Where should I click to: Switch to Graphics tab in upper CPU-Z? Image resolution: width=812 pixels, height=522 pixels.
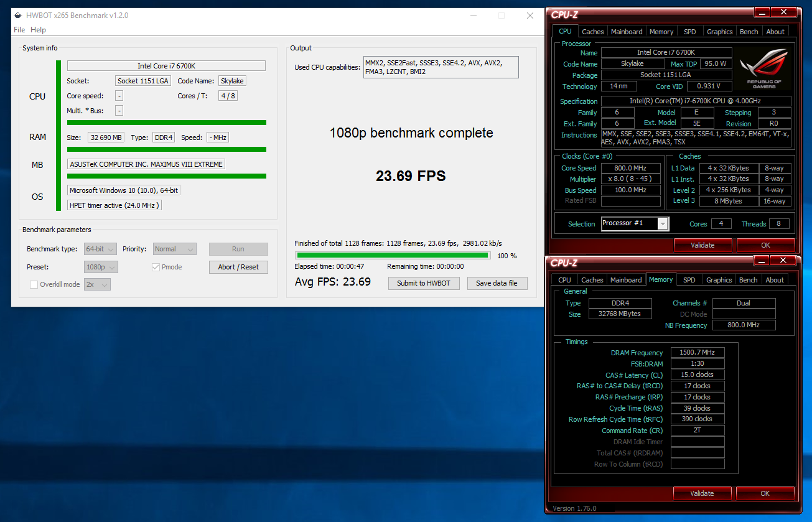pos(719,32)
